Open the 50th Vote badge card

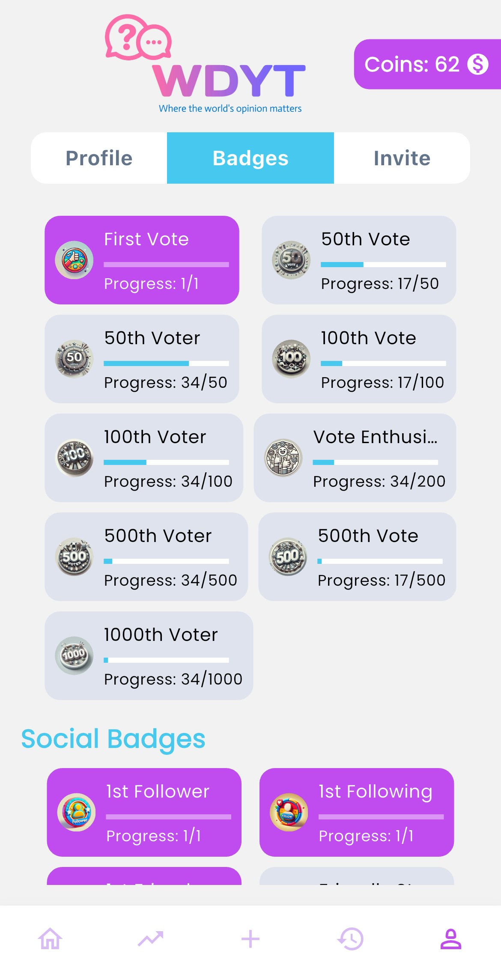359,260
